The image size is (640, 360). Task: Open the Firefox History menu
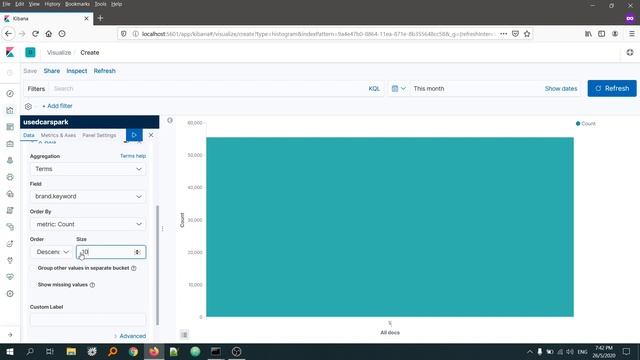[x=52, y=4]
